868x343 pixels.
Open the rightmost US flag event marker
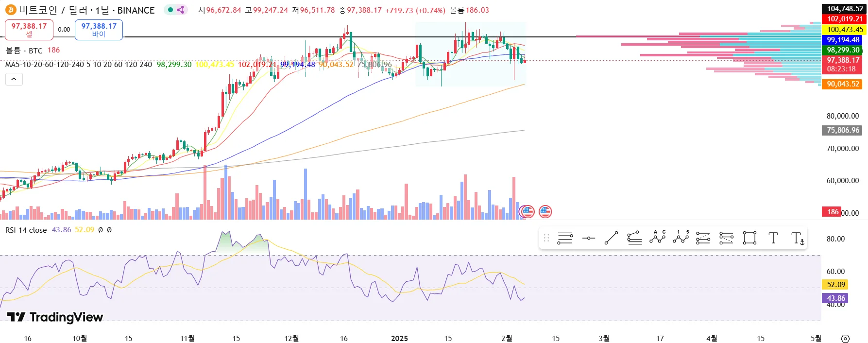[545, 211]
